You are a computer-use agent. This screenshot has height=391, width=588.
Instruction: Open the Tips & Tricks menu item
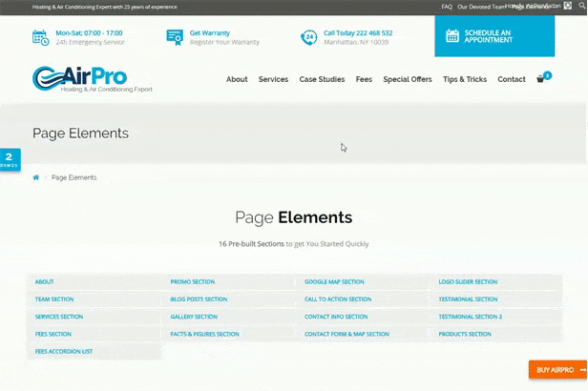[465, 79]
